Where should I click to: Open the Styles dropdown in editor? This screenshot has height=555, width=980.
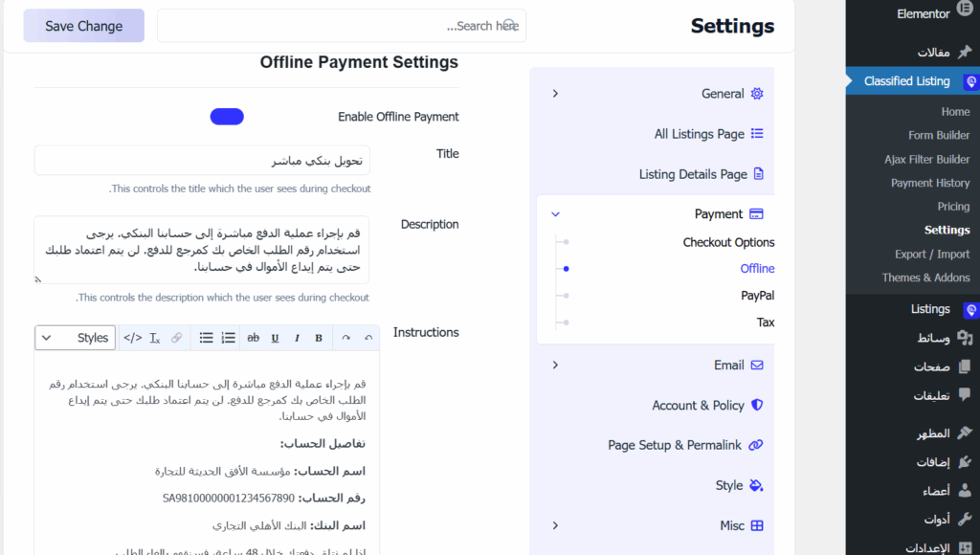(x=76, y=338)
